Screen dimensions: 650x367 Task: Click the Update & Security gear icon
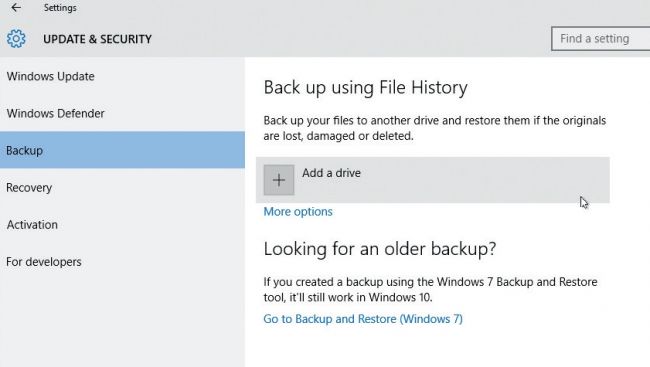point(16,39)
